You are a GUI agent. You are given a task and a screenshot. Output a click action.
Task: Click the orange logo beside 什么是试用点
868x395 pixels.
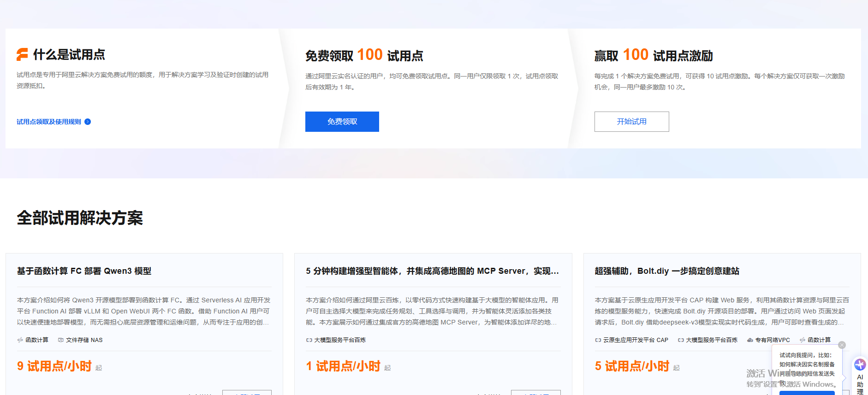pos(22,54)
